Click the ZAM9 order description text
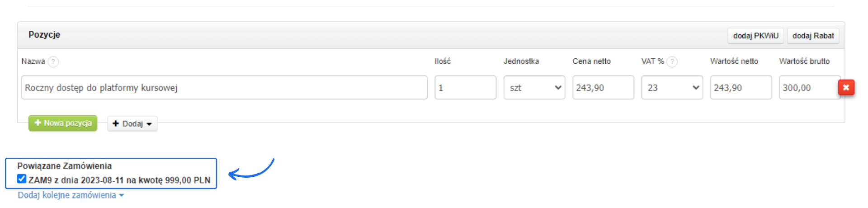Viewport: 868px width, 208px height. (x=119, y=180)
